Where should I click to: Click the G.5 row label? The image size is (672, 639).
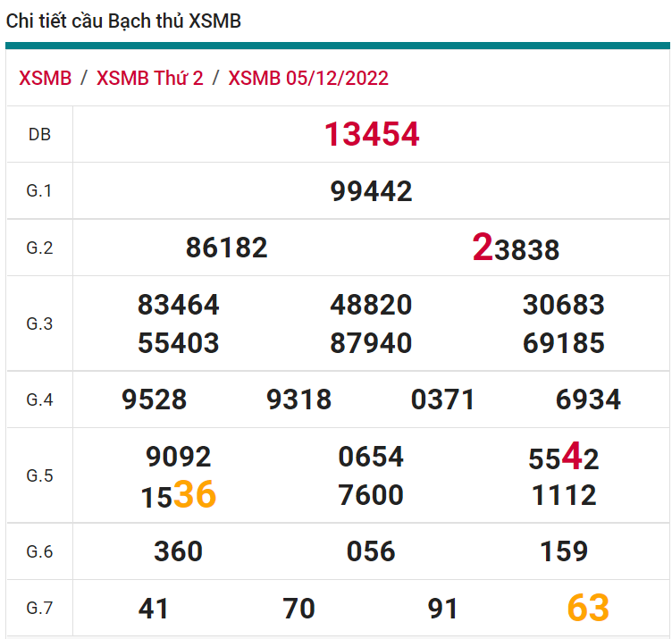39,475
